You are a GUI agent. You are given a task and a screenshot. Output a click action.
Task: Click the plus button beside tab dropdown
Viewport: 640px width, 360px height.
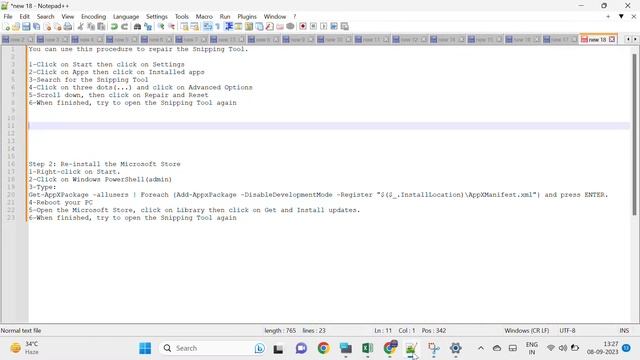coord(608,16)
